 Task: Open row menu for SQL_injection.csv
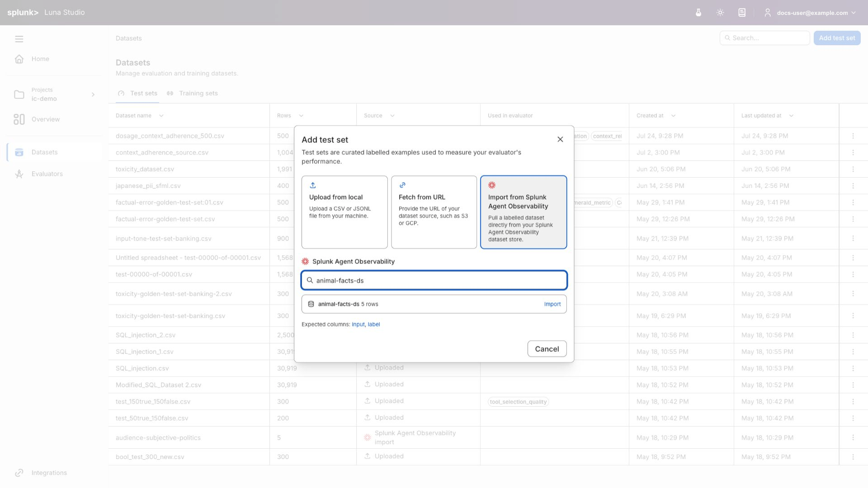coord(853,368)
